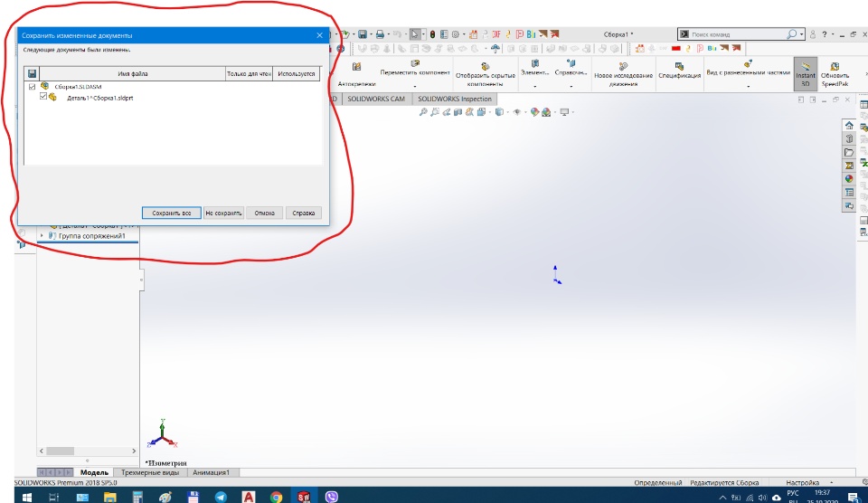The height and width of the screenshot is (503, 868).
Task: Click the task pane File Explorer folder icon
Action: pyautogui.click(x=849, y=152)
